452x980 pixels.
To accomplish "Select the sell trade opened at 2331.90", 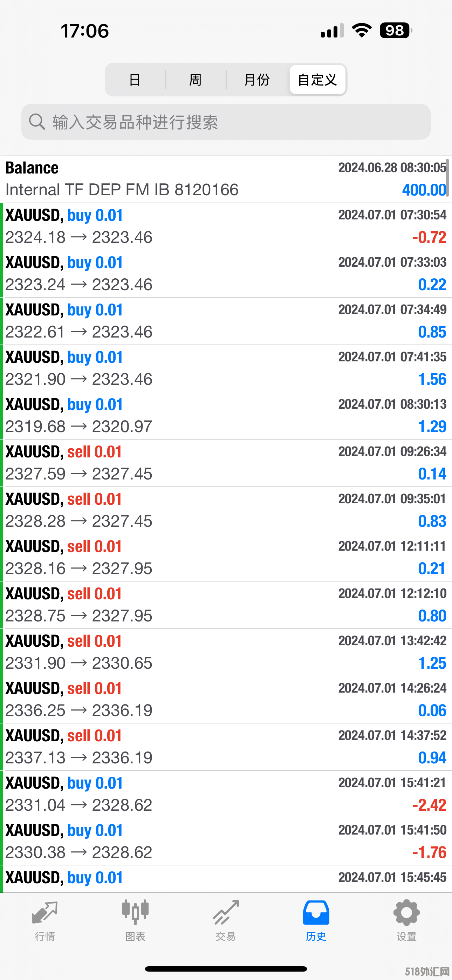I will pyautogui.click(x=226, y=652).
